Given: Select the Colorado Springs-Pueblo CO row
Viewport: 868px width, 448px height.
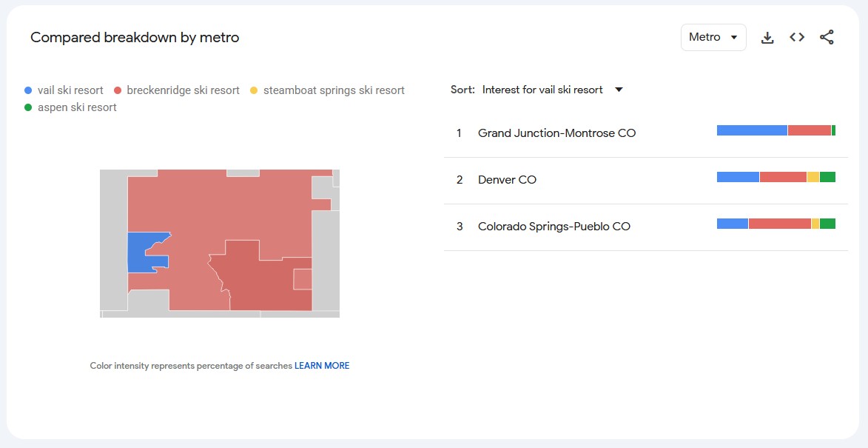Looking at the screenshot, I should pyautogui.click(x=554, y=226).
